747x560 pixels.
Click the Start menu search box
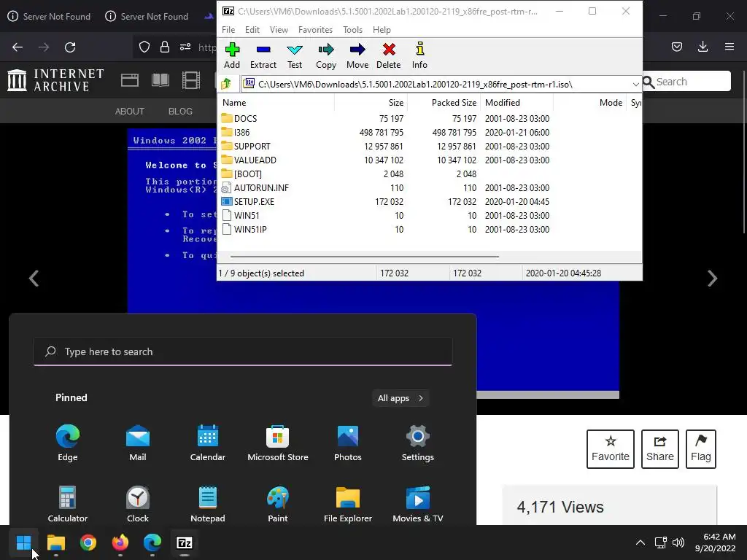(243, 351)
